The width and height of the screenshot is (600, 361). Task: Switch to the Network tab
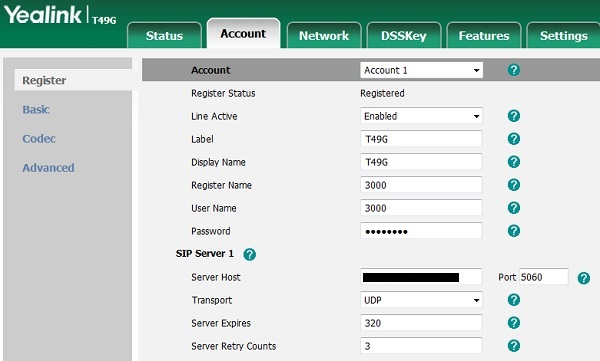324,36
